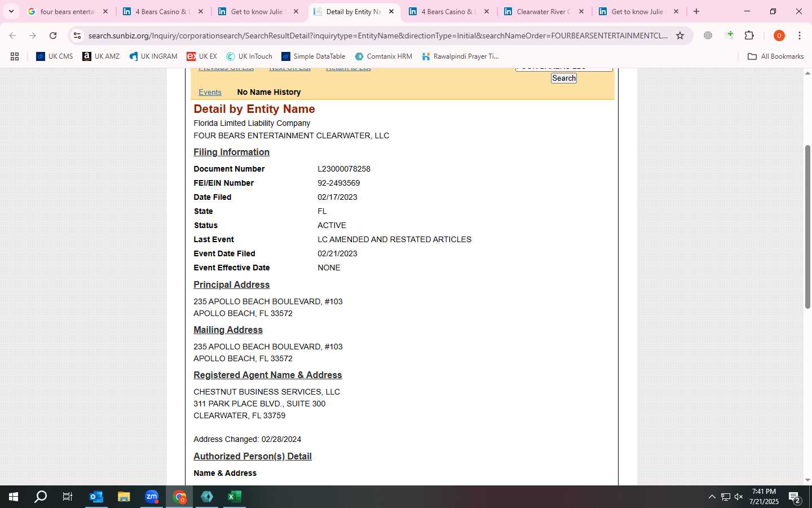Open the globe extension icon
The width and height of the screenshot is (812, 508).
708,36
